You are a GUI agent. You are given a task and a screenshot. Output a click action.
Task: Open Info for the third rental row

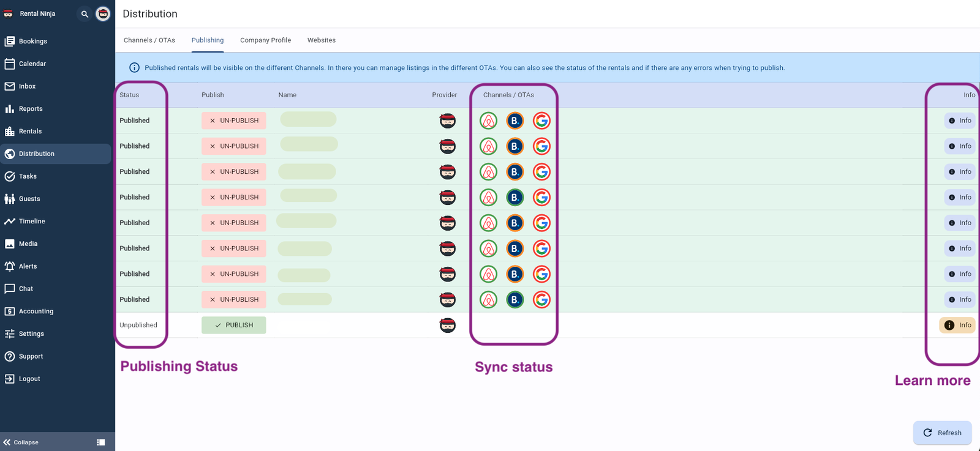[960, 172]
